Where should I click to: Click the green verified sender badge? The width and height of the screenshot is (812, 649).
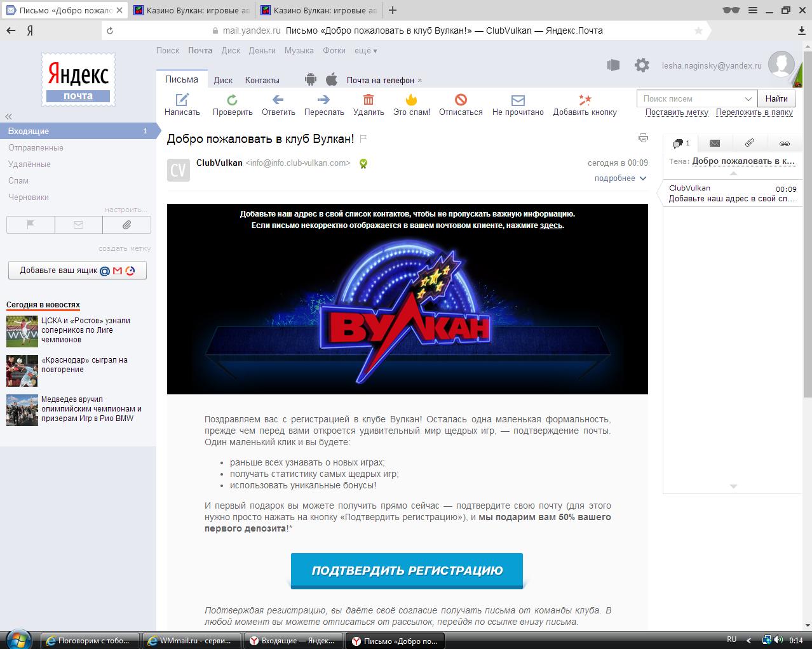(363, 163)
